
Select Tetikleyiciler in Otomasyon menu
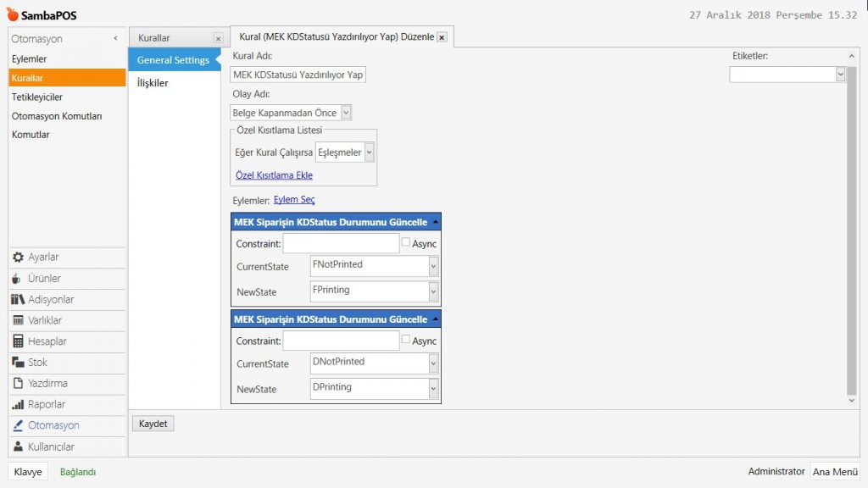37,97
